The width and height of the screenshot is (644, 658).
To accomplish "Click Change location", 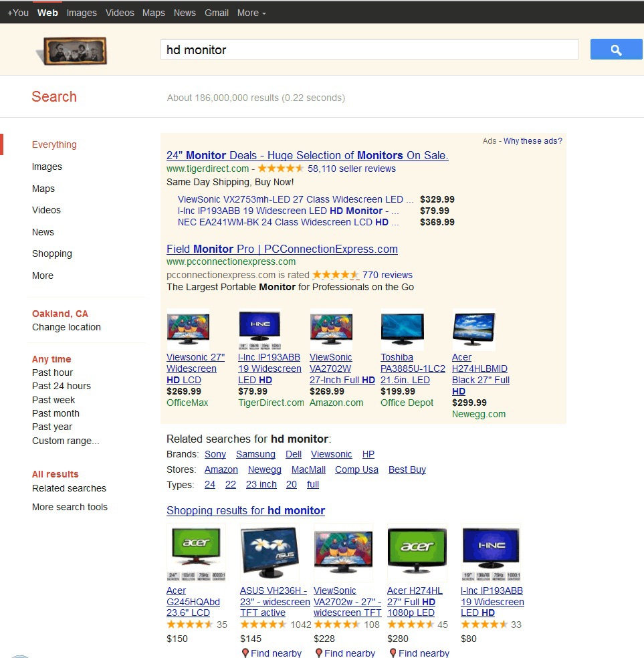I will tap(66, 327).
